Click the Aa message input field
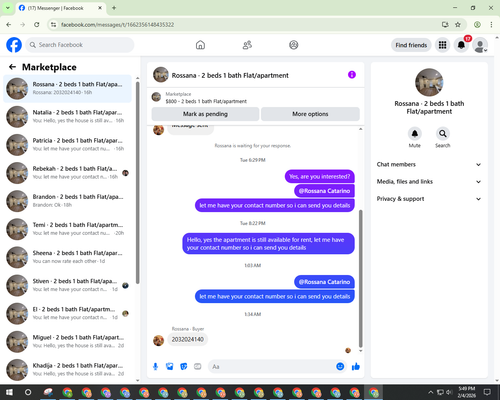This screenshot has height=400, width=500. [x=272, y=367]
